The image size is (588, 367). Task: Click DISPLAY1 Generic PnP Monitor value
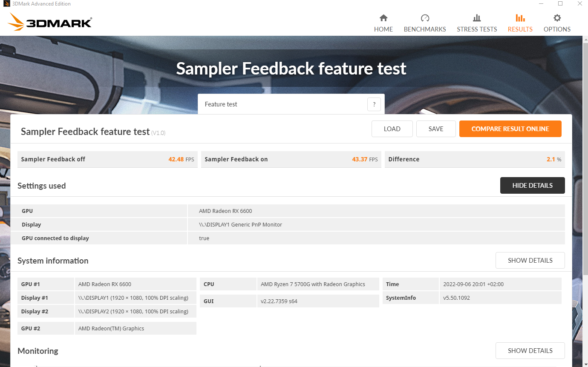(x=240, y=224)
